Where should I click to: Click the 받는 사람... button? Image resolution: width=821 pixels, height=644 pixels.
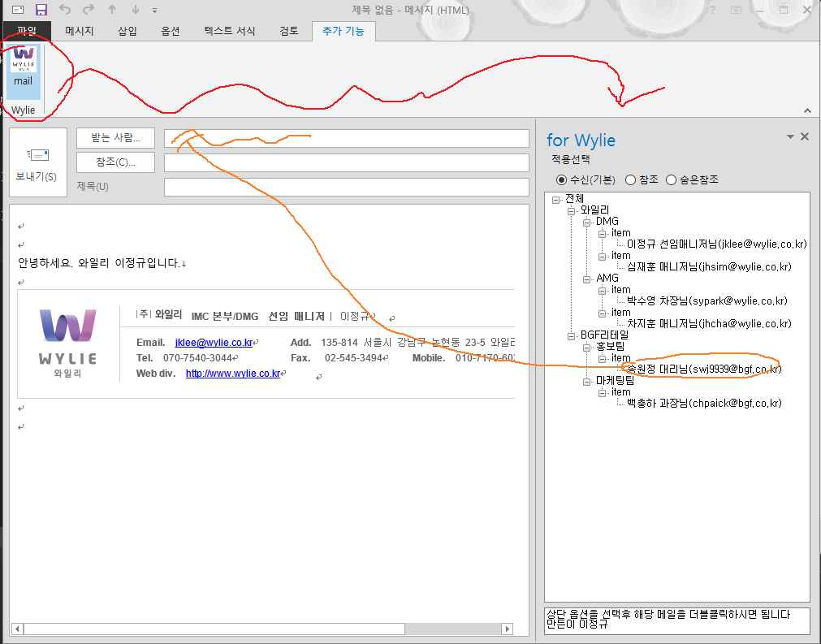pos(115,138)
